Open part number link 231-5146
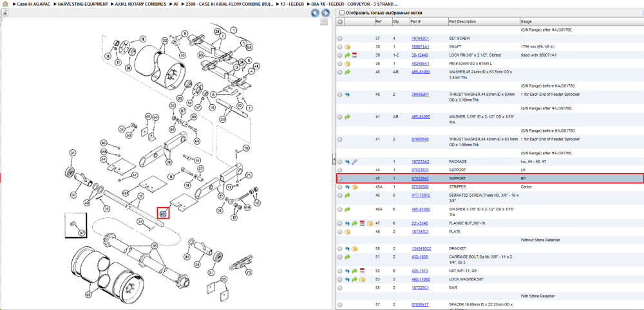The width and height of the screenshot is (644, 310). pos(419,223)
